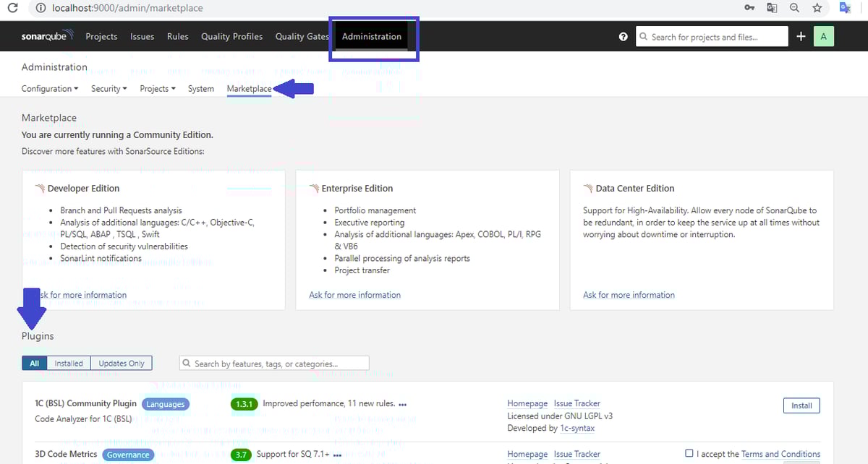Accept the Terms and Conditions checkbox
Screen dimensions: 868x464
[x=689, y=454]
